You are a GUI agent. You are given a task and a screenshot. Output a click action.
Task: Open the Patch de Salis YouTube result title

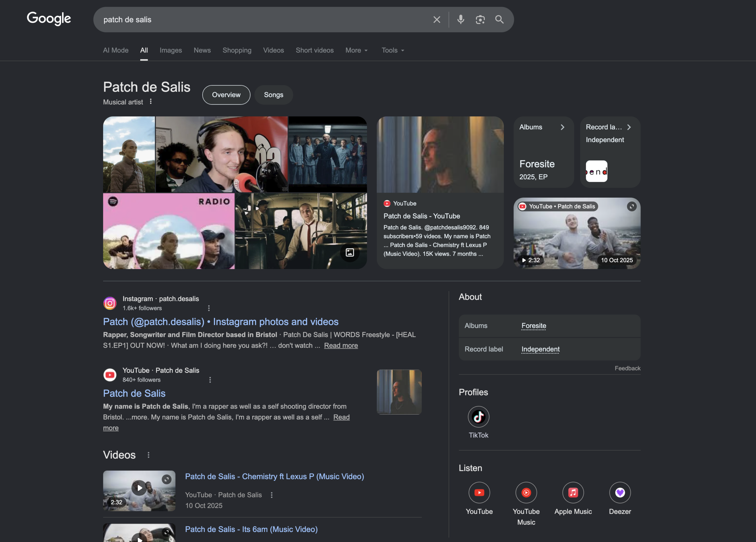[134, 393]
